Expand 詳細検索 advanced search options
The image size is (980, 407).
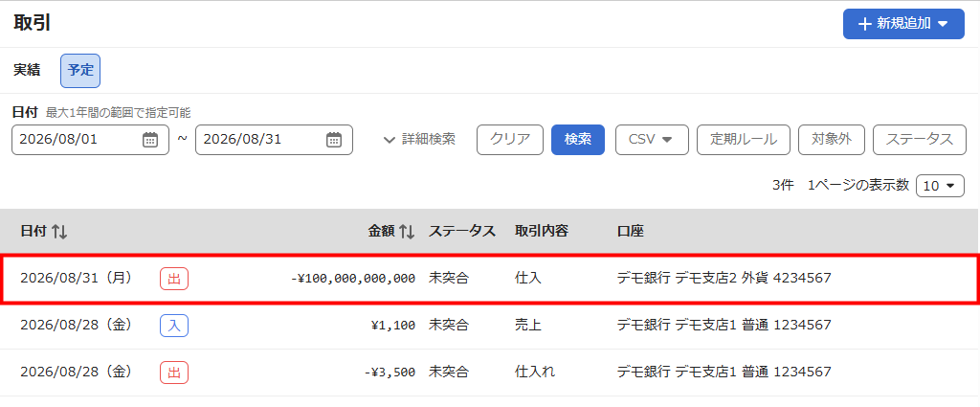(x=419, y=140)
